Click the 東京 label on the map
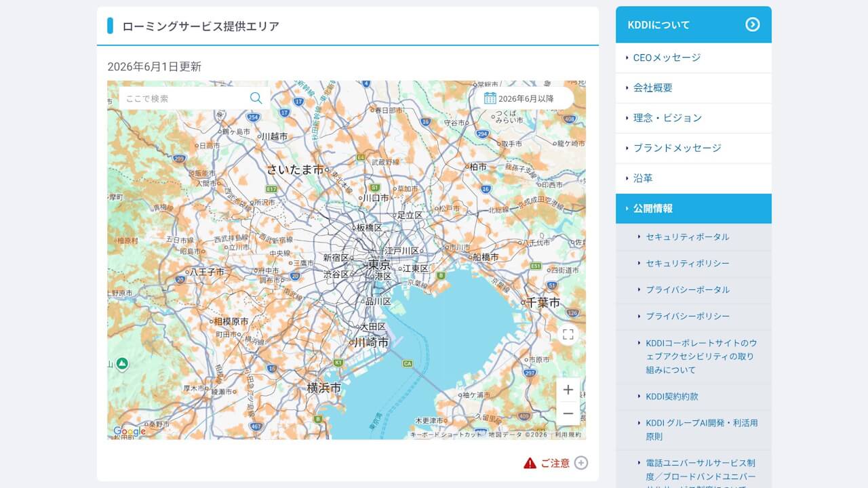Viewport: 868px width, 488px height. [378, 264]
